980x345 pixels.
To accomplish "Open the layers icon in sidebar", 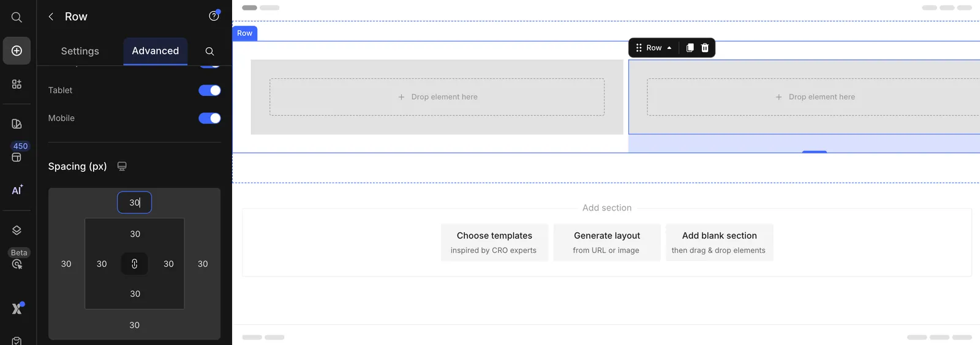I will point(17,230).
